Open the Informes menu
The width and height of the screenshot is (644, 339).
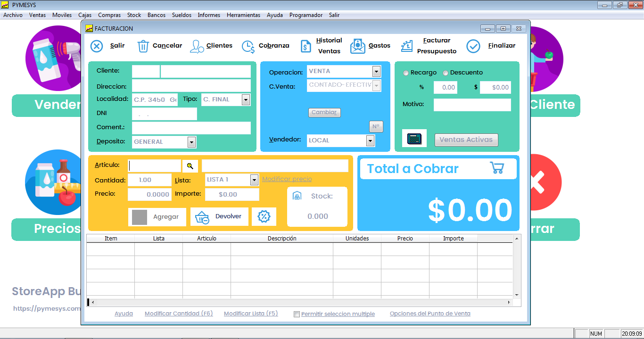coord(209,15)
